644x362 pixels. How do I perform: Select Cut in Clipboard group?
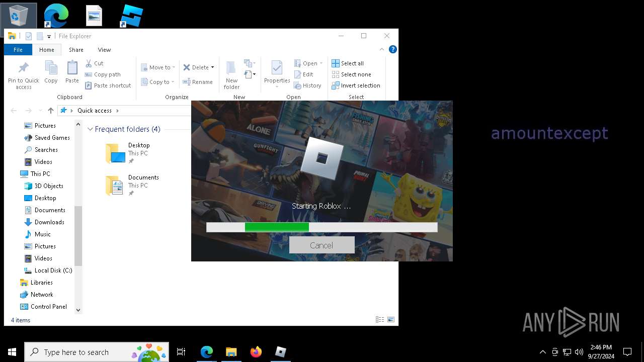(94, 63)
